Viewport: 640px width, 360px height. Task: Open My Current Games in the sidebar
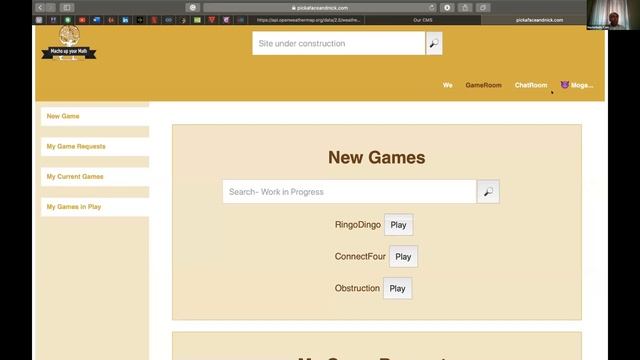pos(95,177)
